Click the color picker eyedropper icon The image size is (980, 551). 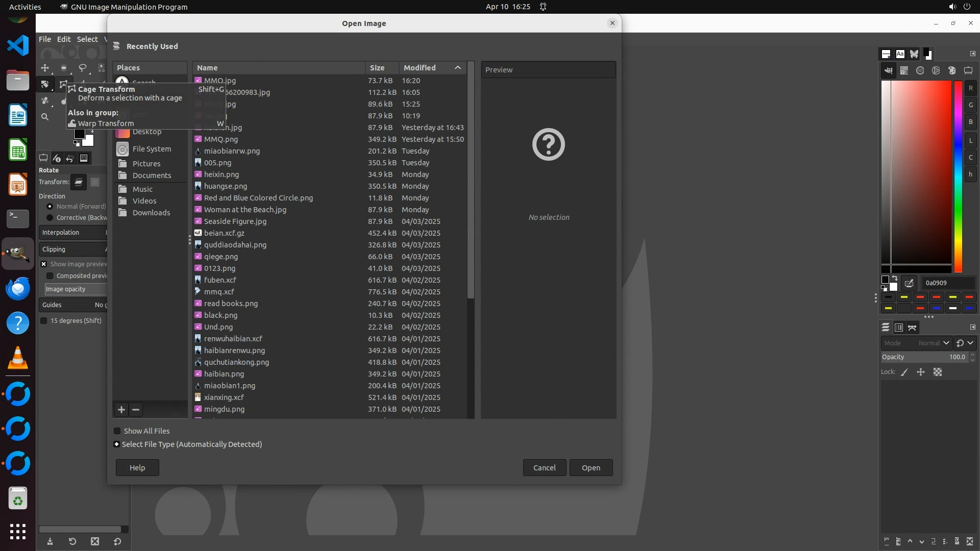tap(909, 283)
